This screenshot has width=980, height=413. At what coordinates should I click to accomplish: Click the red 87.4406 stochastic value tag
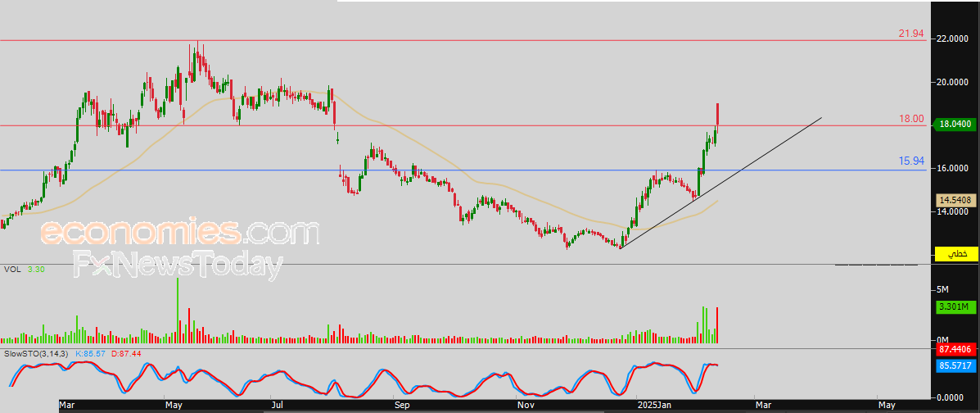(x=955, y=351)
